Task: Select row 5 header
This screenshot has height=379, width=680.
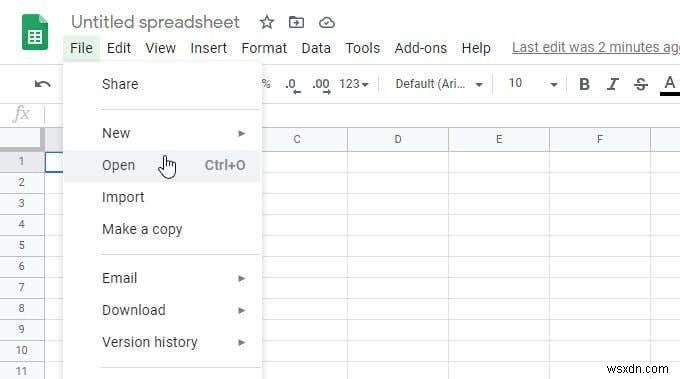Action: click(x=22, y=245)
